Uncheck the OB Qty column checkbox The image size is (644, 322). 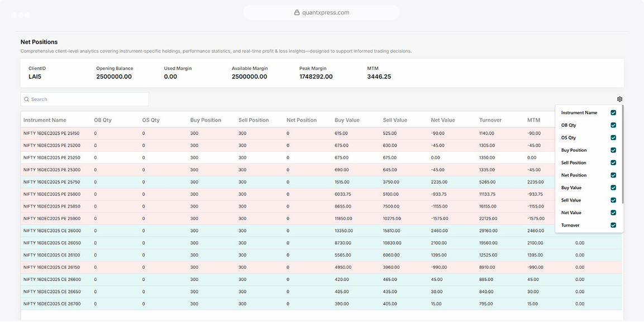tap(613, 125)
